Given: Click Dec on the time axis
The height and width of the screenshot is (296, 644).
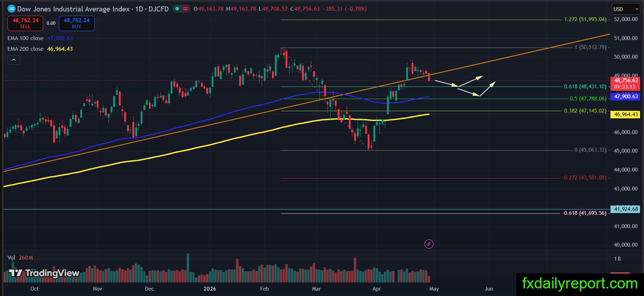Looking at the screenshot, I should pos(150,288).
